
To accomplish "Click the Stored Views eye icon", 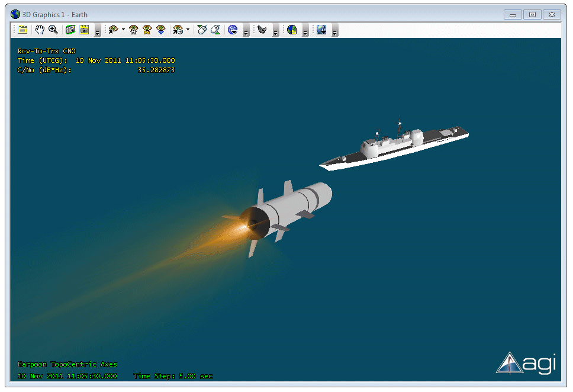I will click(x=178, y=30).
